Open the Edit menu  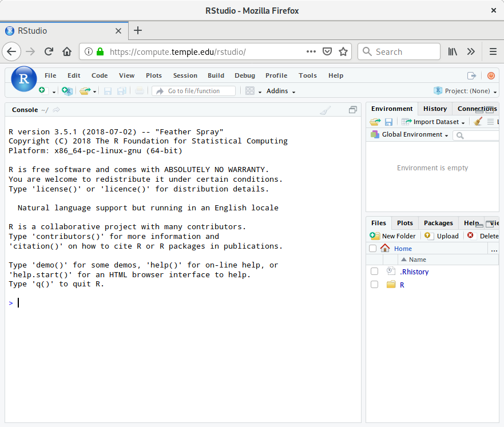[74, 75]
